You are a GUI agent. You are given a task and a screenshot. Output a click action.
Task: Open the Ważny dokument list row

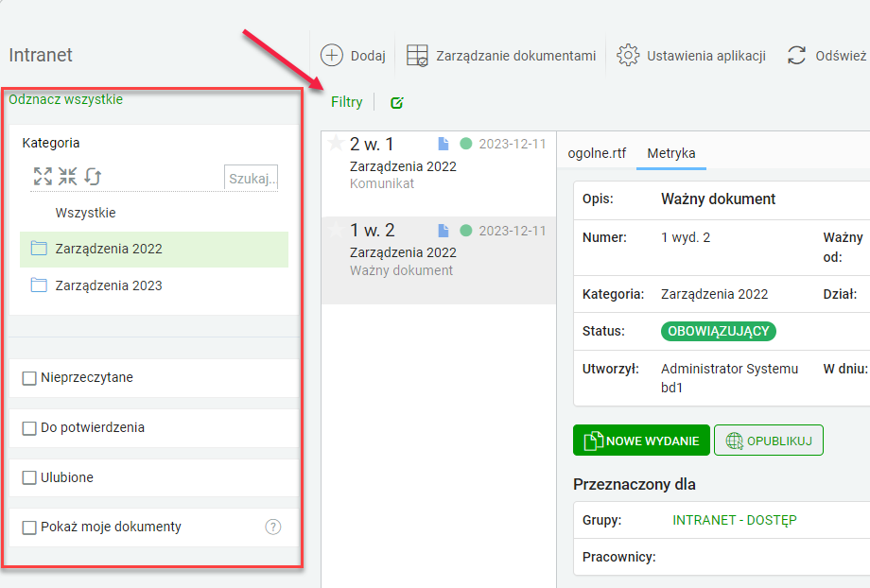439,260
